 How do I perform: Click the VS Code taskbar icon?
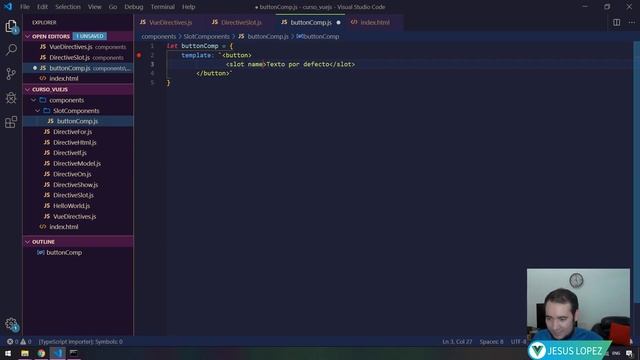(58, 353)
